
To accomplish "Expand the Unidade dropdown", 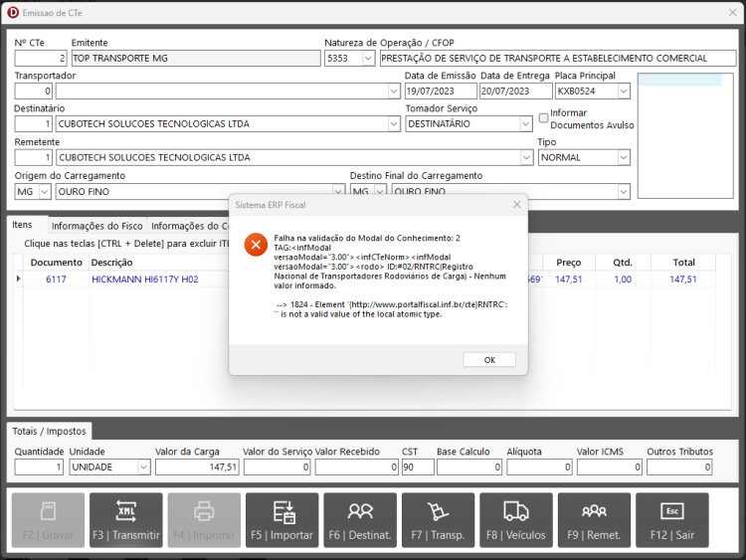I will tap(143, 467).
